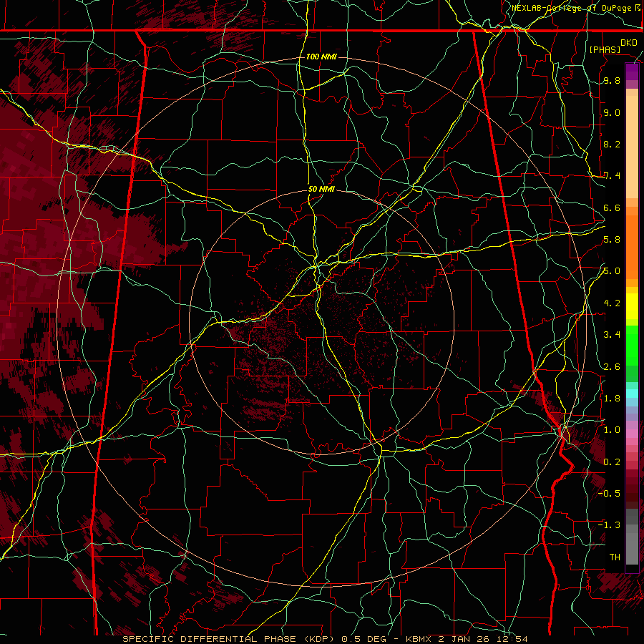The height and width of the screenshot is (644, 644).
Task: Click the "TH" threshold label on the scale
Action: (615, 557)
